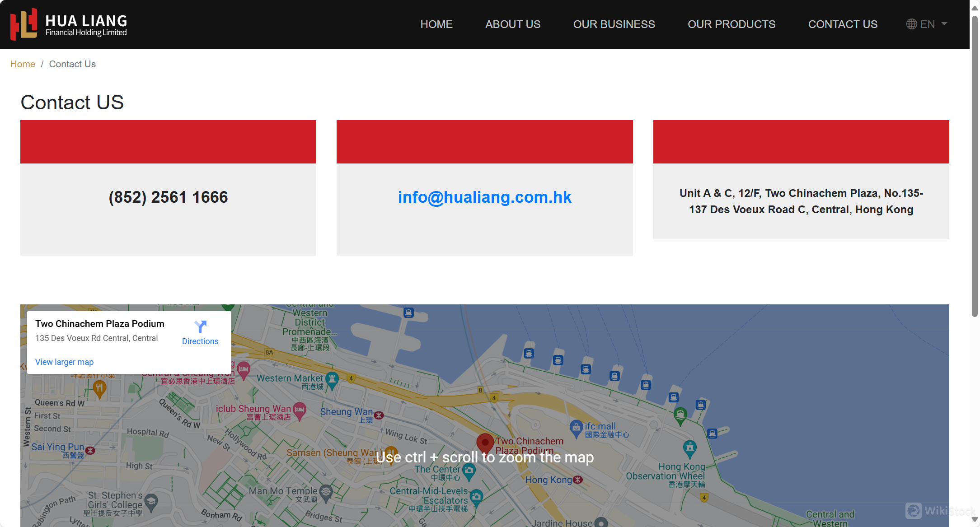This screenshot has width=980, height=527.
Task: Click the Sheung Wan MTR station icon
Action: tap(379, 415)
